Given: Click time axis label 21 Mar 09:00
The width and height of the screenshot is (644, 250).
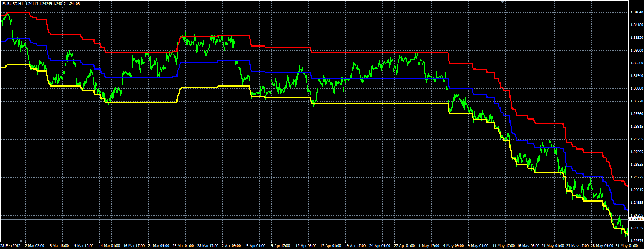Looking at the screenshot, I should click(158, 246).
